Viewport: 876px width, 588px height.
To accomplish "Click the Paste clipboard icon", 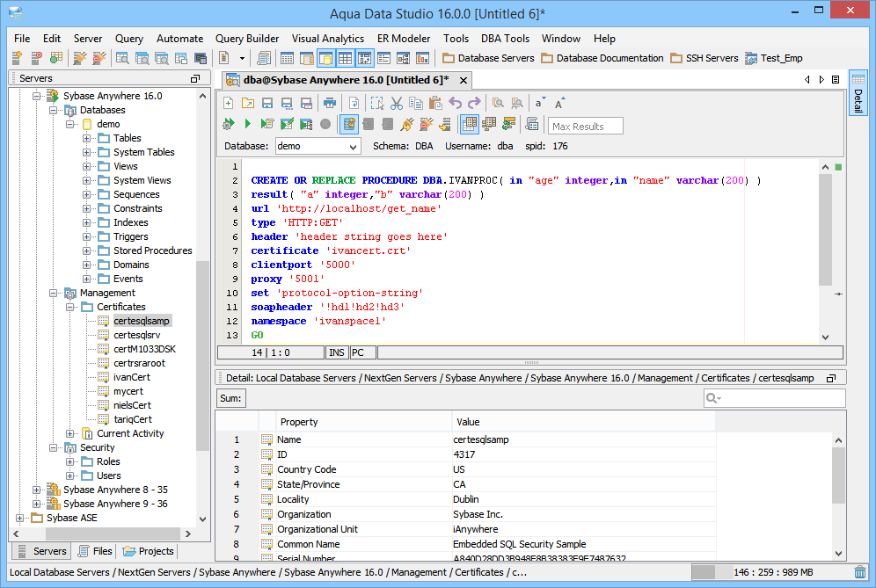I will coord(435,103).
